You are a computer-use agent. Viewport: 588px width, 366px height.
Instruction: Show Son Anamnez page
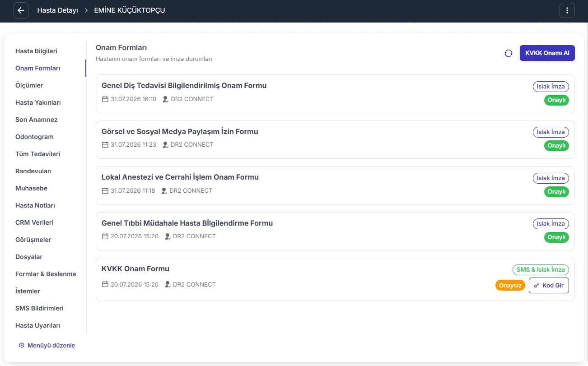pyautogui.click(x=36, y=120)
